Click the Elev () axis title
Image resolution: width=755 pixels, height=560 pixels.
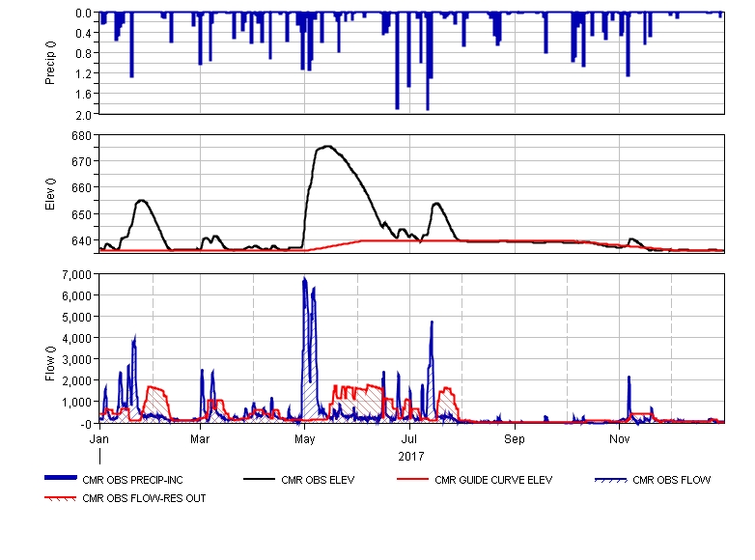(x=50, y=194)
